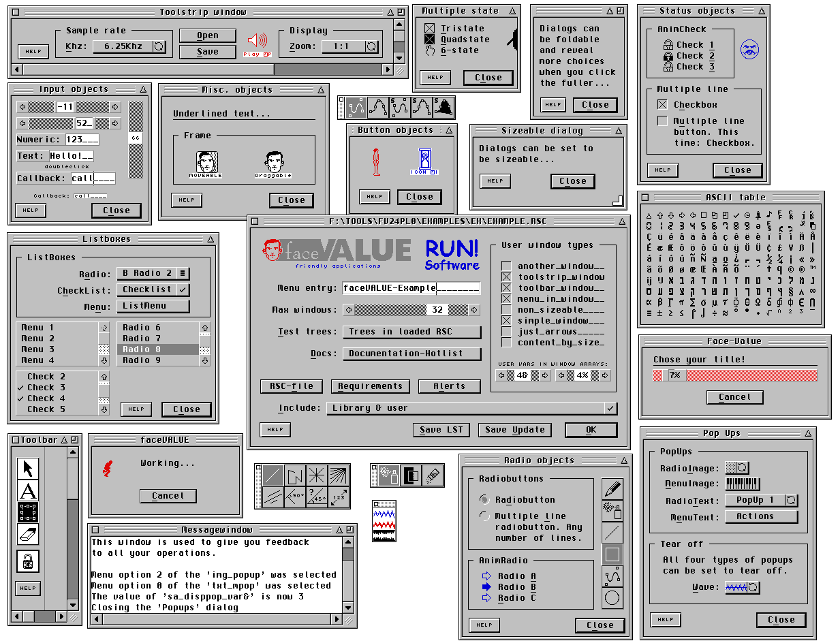Cancel the faceVALUE Working dialog
Image resolution: width=840 pixels, height=643 pixels.
(x=168, y=496)
